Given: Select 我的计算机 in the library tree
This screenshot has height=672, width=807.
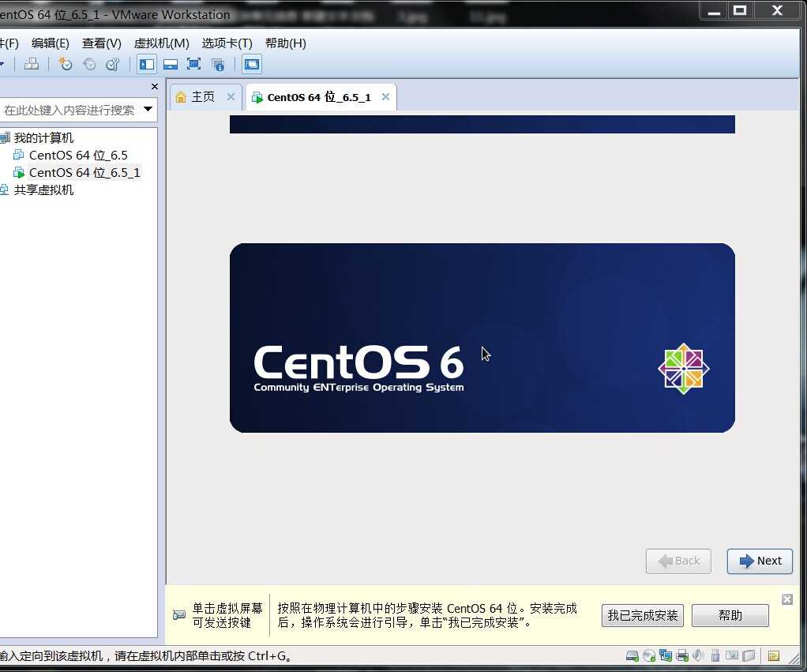Looking at the screenshot, I should click(43, 138).
